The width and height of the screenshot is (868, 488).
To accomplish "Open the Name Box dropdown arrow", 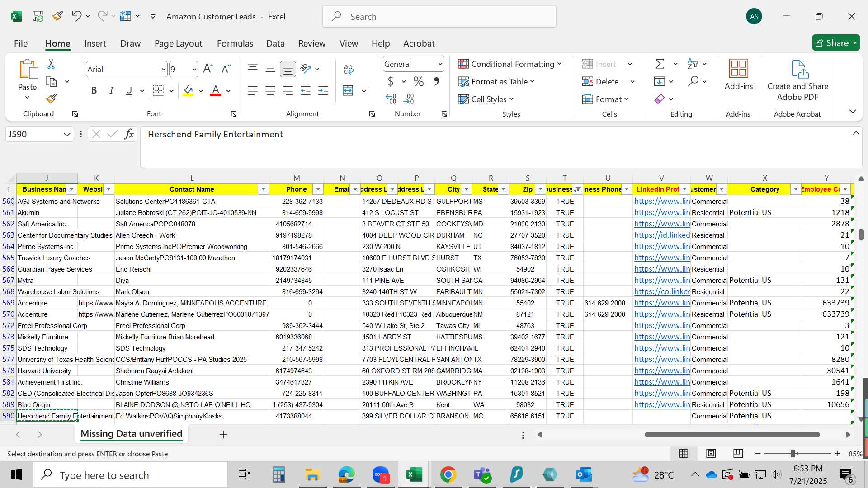I will click(x=66, y=134).
